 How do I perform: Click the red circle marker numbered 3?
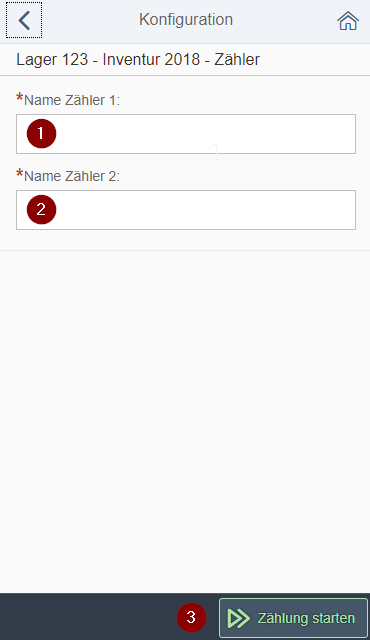click(191, 617)
